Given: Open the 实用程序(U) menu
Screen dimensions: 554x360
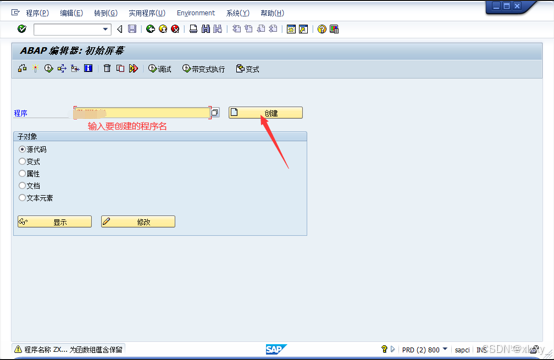Looking at the screenshot, I should click(x=147, y=13).
